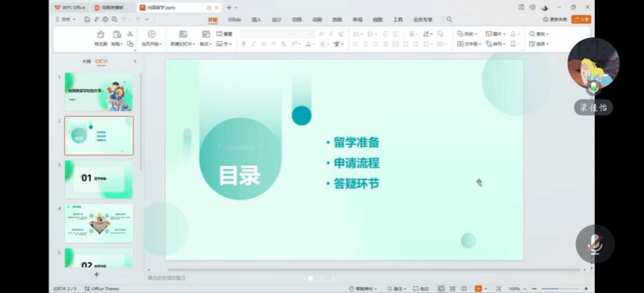Open the Arrange dropdown
The width and height of the screenshot is (644, 293).
coord(495,43)
